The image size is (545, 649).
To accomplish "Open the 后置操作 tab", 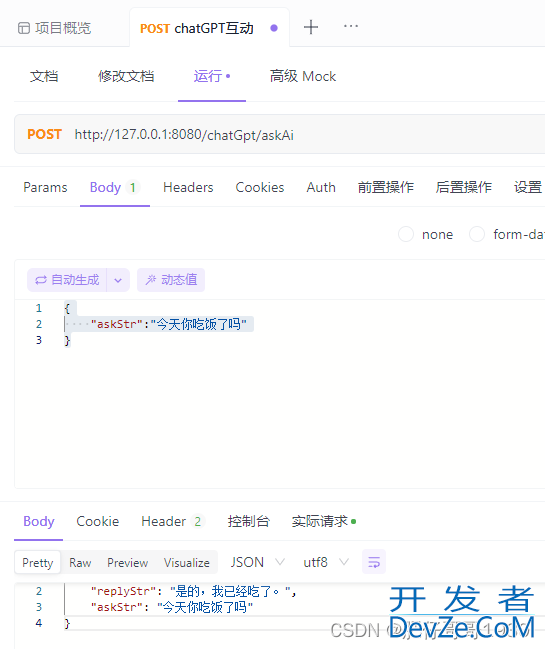I will pyautogui.click(x=463, y=187).
